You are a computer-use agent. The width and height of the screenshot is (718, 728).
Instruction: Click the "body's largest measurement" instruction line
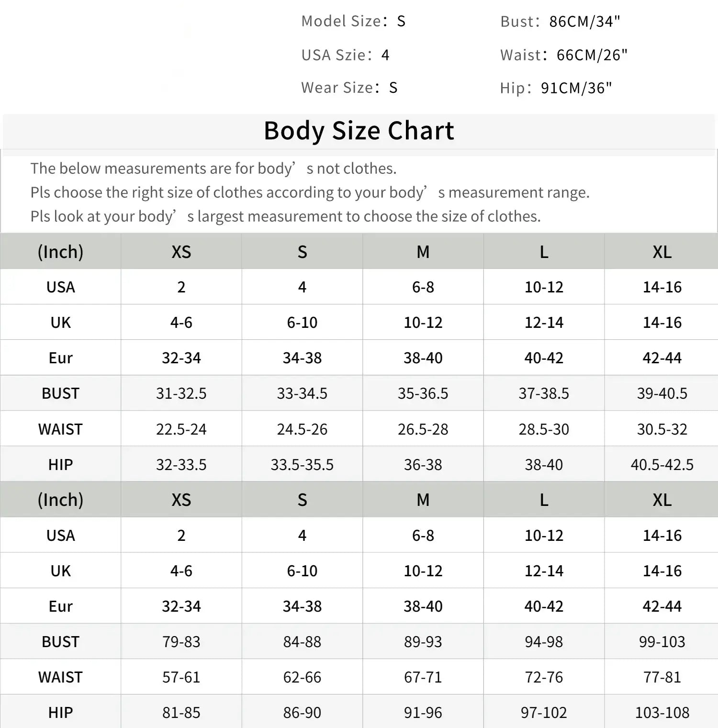pos(285,216)
